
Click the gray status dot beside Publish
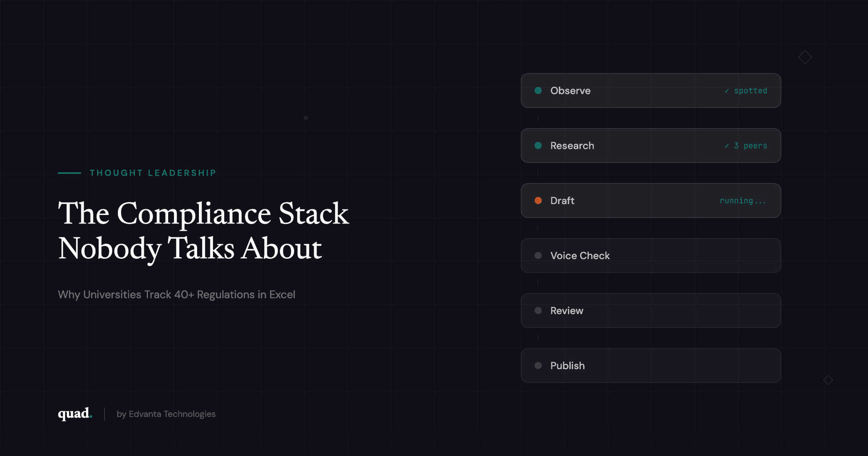tap(538, 366)
